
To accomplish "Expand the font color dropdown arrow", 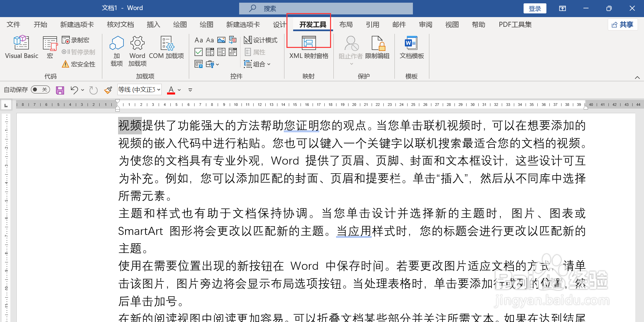I will [x=179, y=90].
